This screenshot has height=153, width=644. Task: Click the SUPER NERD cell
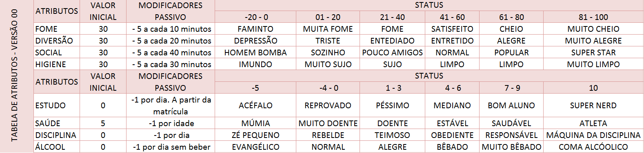(593, 105)
